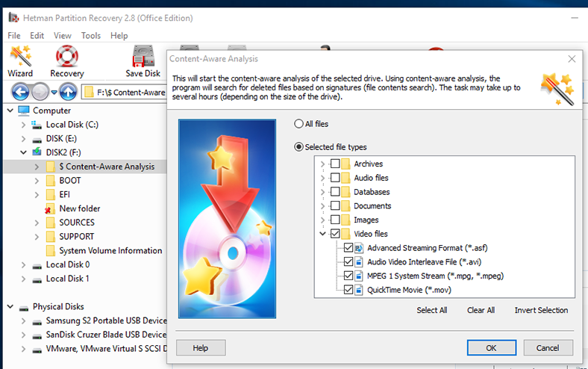This screenshot has width=588, height=369.
Task: Click the Save Disk toolbar icon
Action: point(143,61)
